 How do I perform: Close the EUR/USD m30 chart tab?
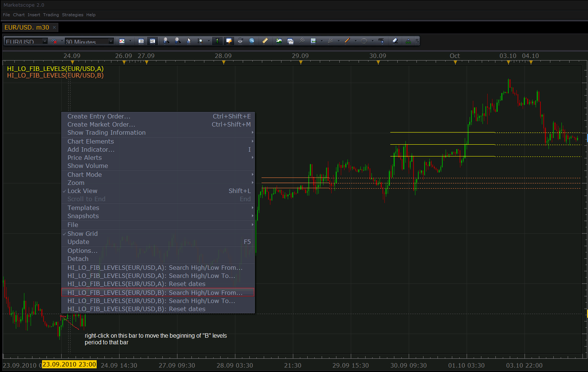pos(54,27)
